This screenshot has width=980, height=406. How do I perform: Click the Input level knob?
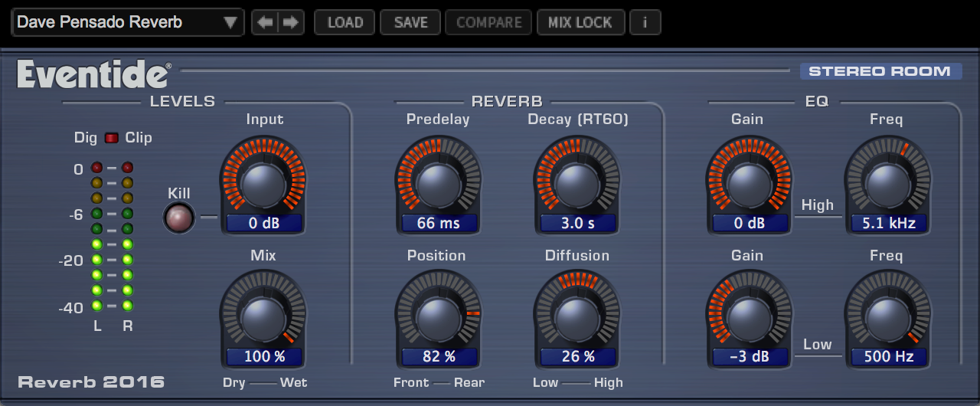point(263,182)
